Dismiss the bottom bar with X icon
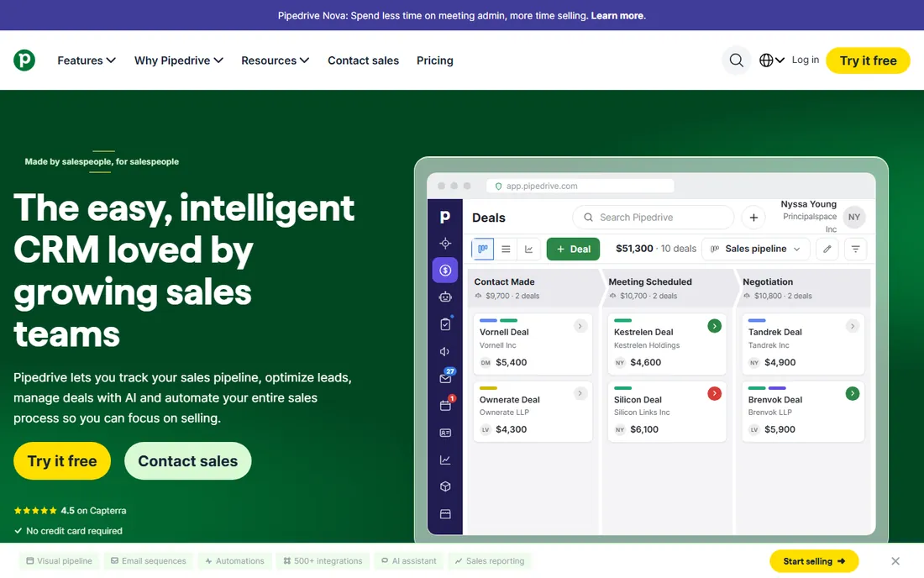 pyautogui.click(x=895, y=561)
